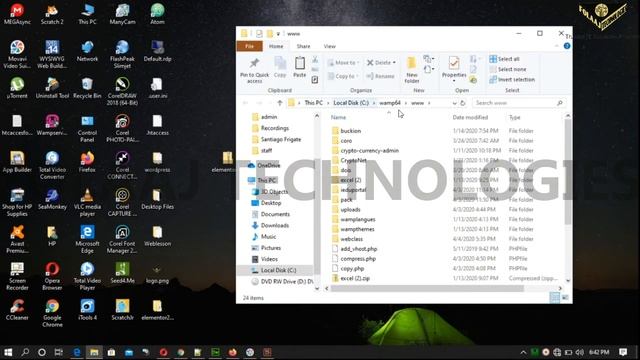The height and width of the screenshot is (360, 640).
Task: Open Windows Start menu
Action: 8,352
